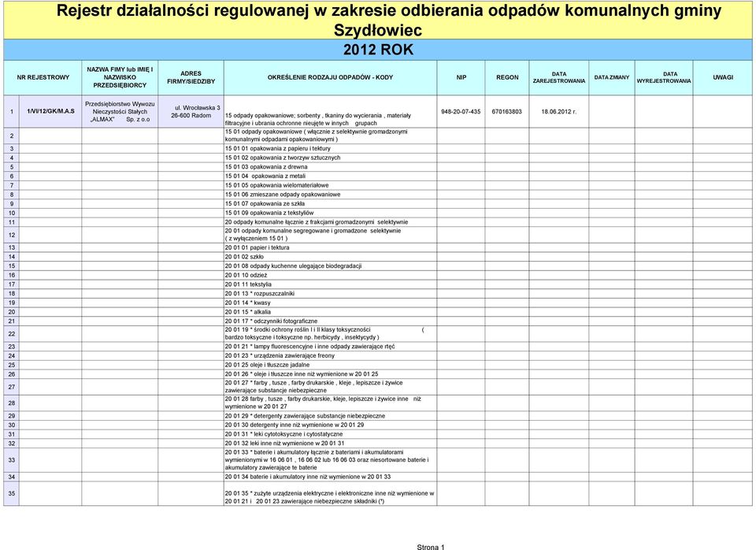Click '20 01 odpady komunalne segregowane' cell
This screenshot has width=756, height=550.
330,235
